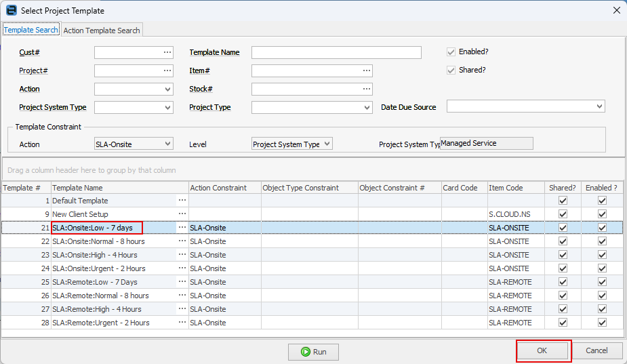627x364 pixels.
Task: Expand the Project Type dropdown
Action: [x=367, y=108]
